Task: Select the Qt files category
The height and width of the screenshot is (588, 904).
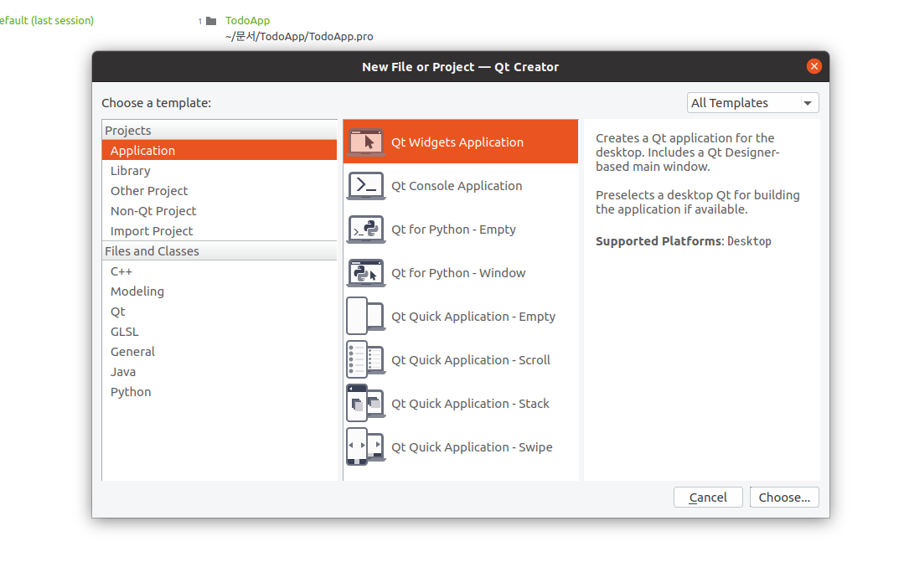Action: pyautogui.click(x=219, y=312)
